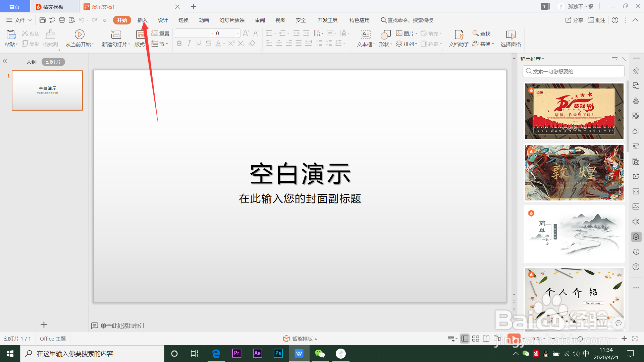Open the 插入 Insert tab

pos(142,20)
